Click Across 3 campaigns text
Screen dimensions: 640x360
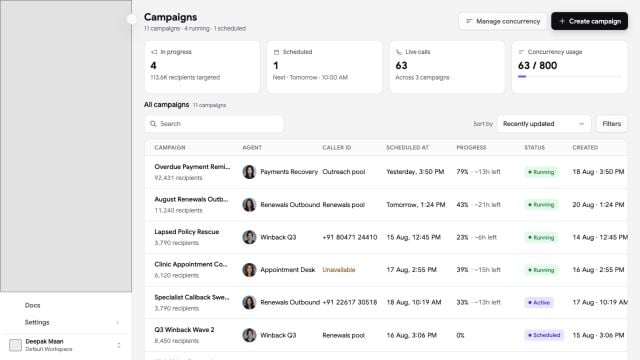coord(422,77)
